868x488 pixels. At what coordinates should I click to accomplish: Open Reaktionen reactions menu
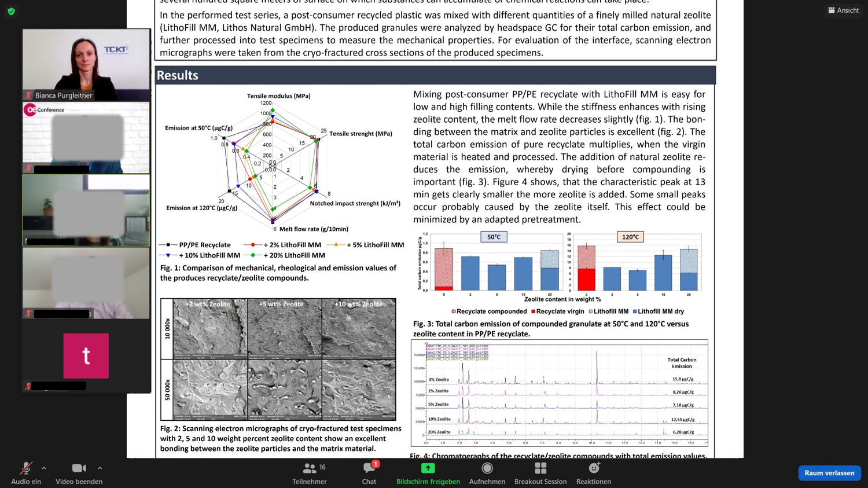pos(594,473)
